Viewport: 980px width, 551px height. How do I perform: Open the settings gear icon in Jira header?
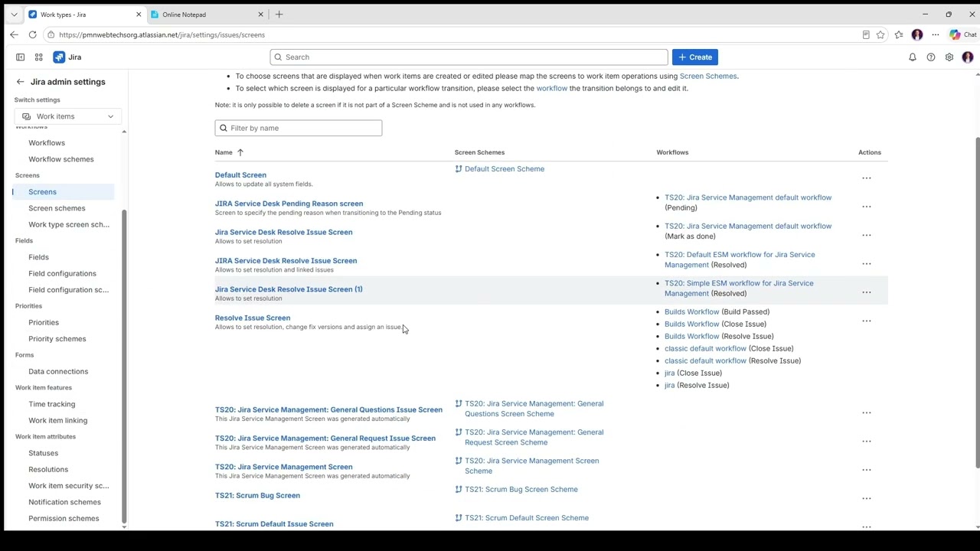[x=949, y=57]
